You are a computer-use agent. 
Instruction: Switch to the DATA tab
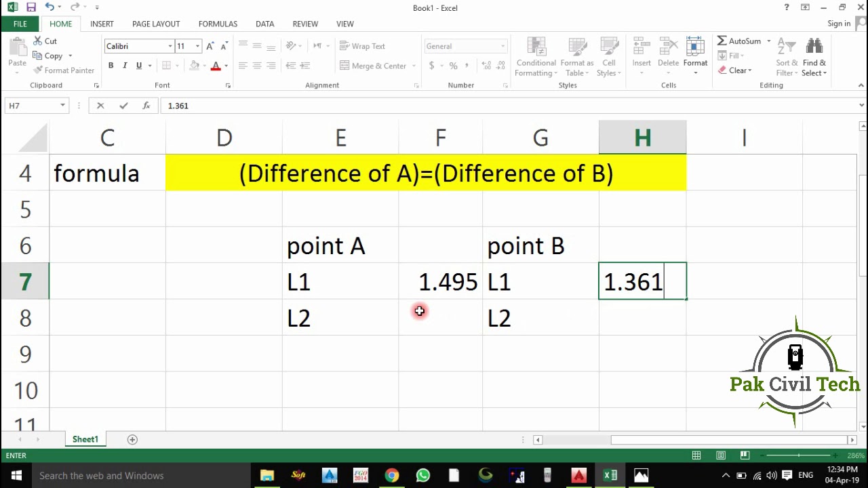coord(265,24)
